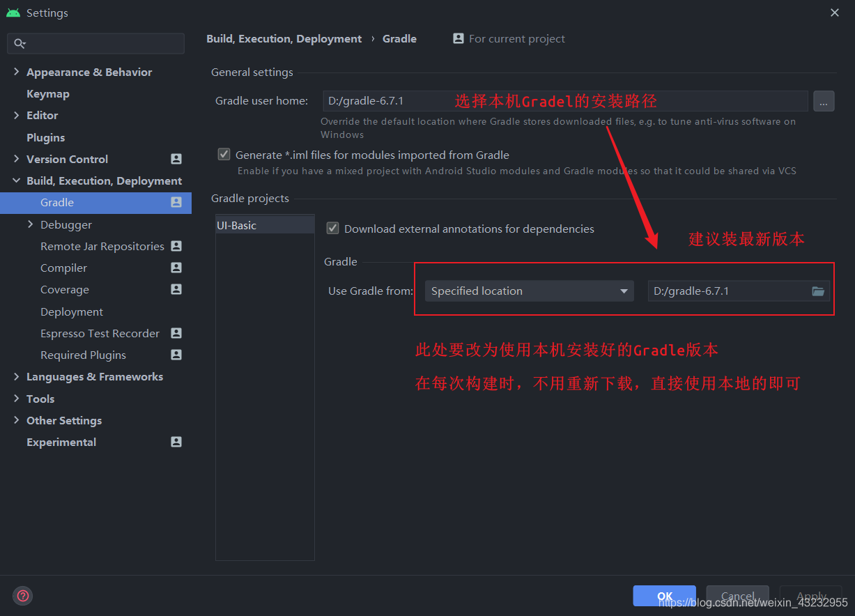Click project-level icon beside Espresso Test Recorder

click(176, 333)
